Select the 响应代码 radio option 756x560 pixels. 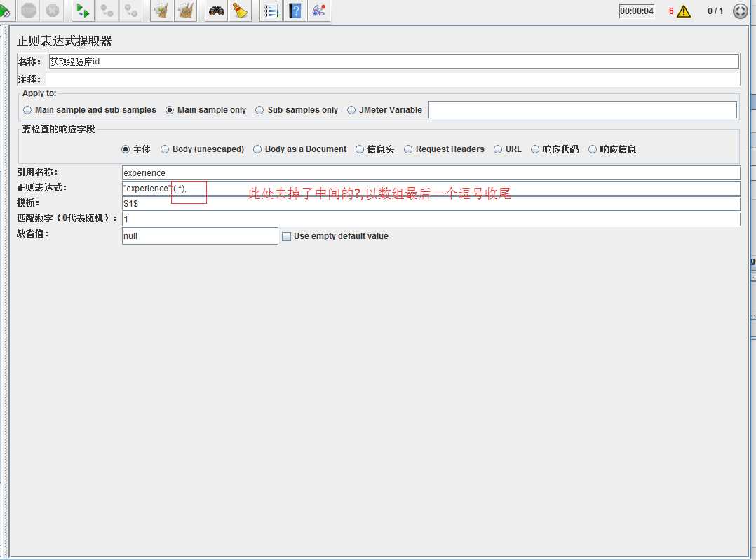point(555,149)
